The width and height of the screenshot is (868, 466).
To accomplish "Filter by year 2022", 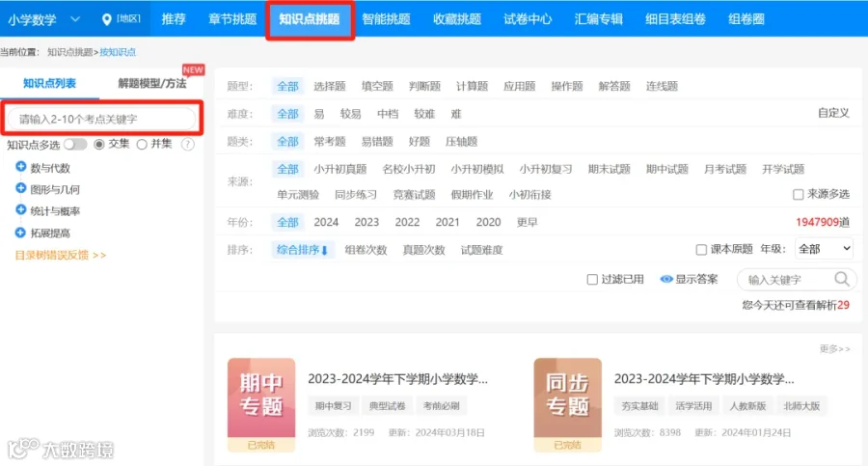I will 407,222.
